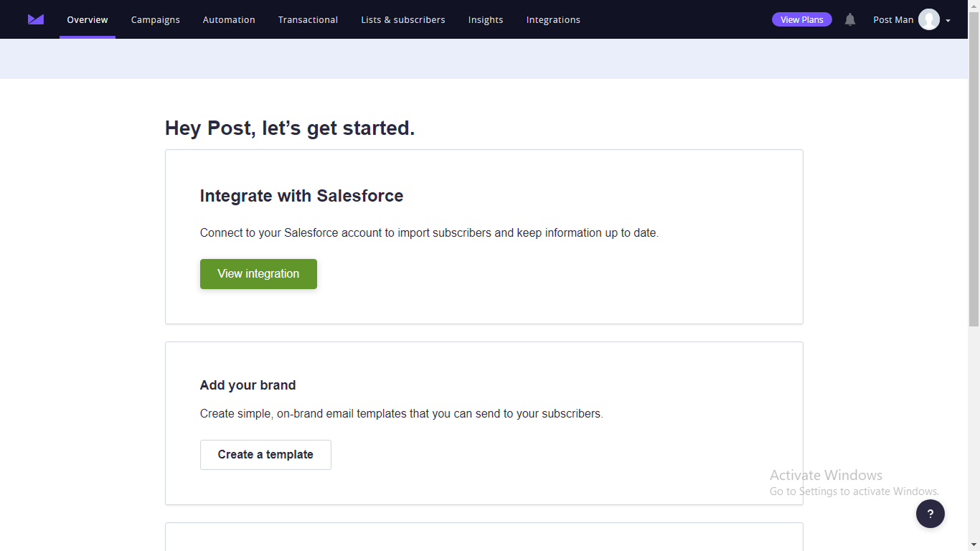980x551 pixels.
Task: Open the Integrations tab
Action: [x=553, y=19]
